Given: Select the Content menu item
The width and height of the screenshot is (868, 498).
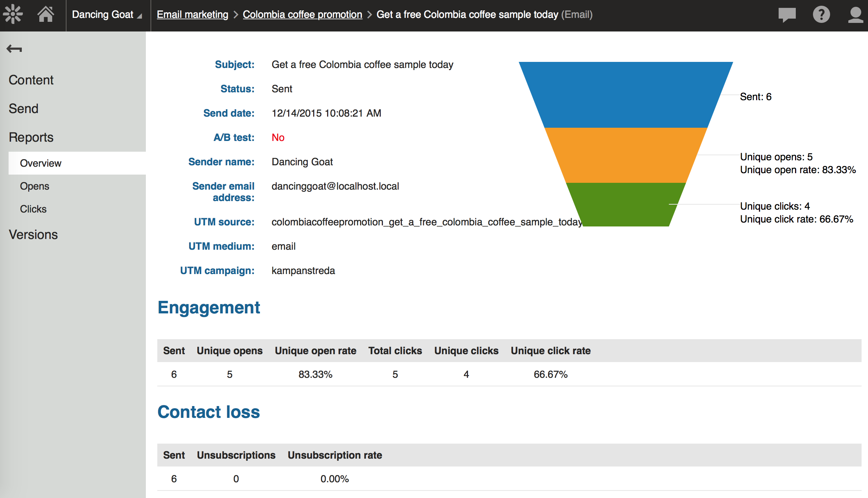Looking at the screenshot, I should (x=31, y=80).
